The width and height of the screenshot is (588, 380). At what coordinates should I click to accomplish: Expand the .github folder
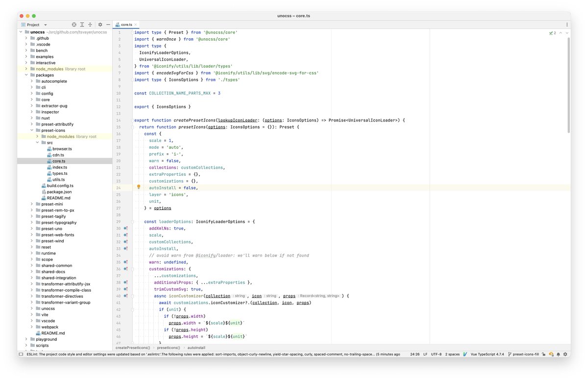(26, 38)
